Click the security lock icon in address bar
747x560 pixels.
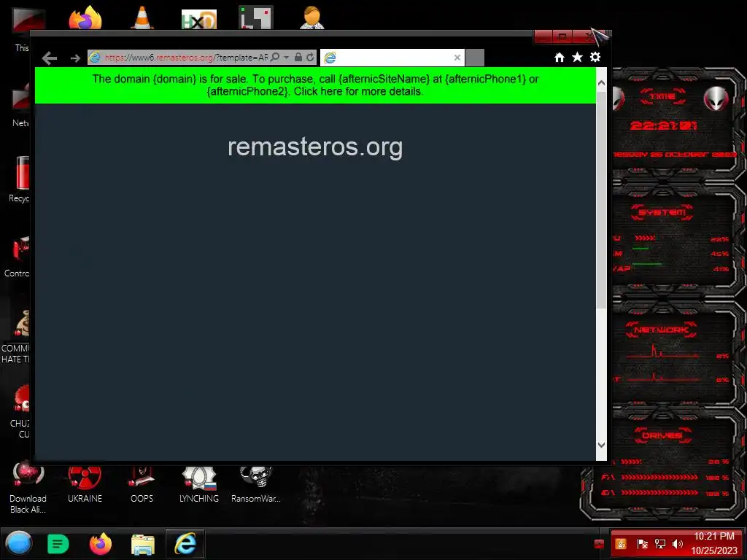[x=298, y=57]
